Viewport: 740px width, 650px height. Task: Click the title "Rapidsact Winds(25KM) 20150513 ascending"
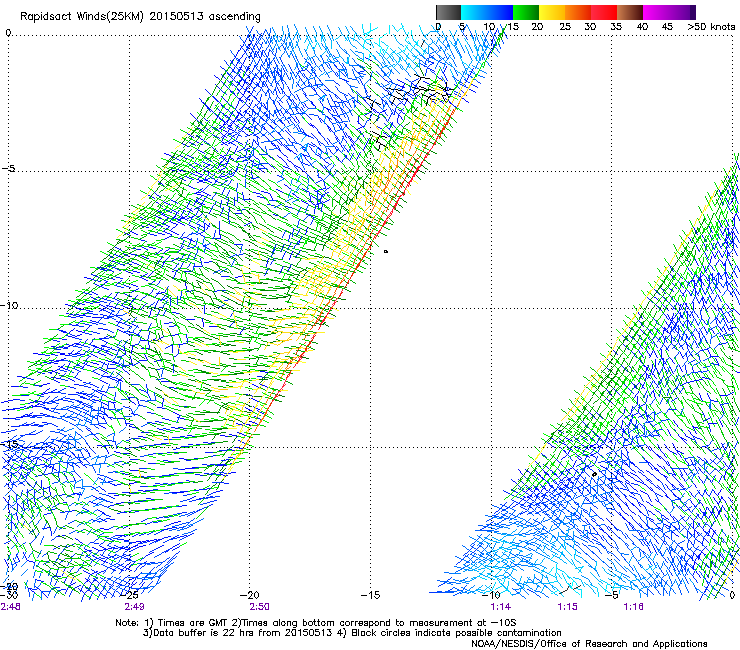click(140, 16)
